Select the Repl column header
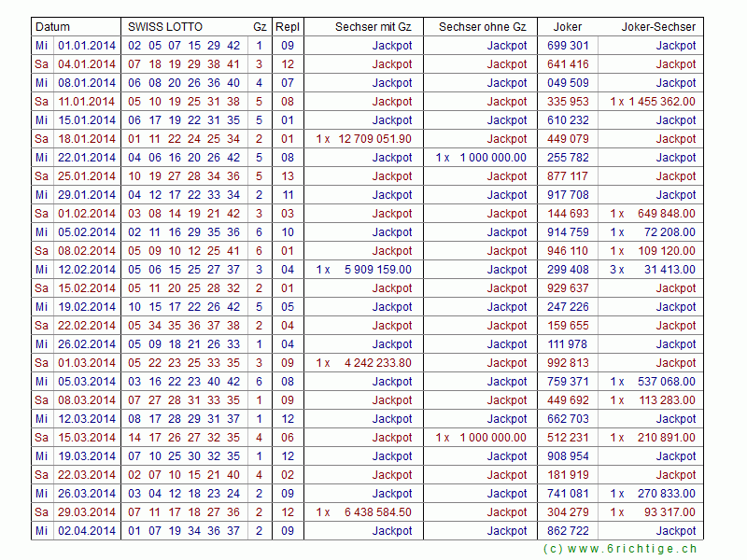Image resolution: width=747 pixels, height=560 pixels. (288, 27)
